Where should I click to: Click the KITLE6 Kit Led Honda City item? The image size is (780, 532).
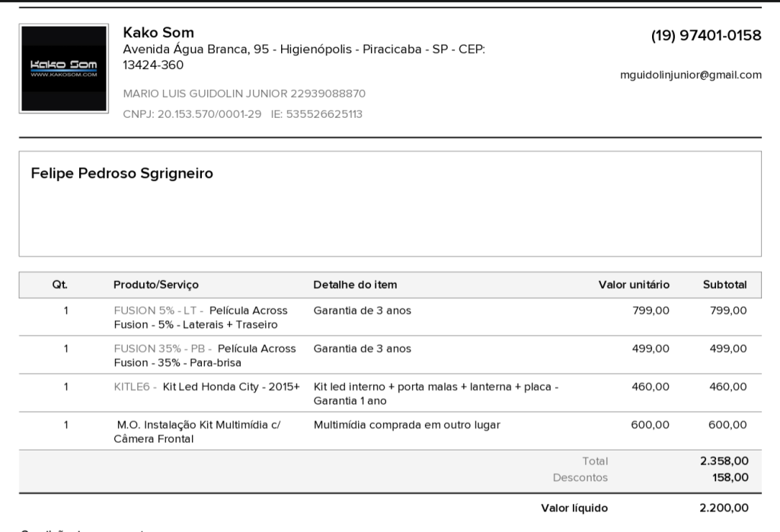click(x=207, y=387)
